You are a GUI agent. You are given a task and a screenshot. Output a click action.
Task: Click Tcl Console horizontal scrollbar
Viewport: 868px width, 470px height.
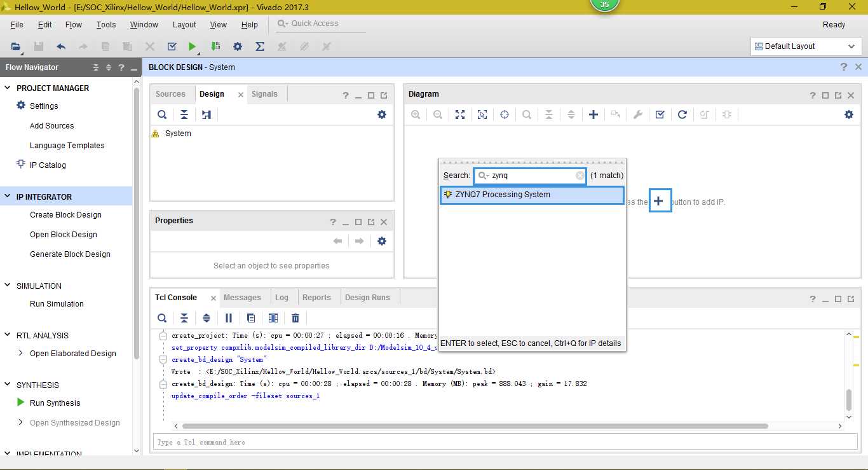[x=475, y=426]
